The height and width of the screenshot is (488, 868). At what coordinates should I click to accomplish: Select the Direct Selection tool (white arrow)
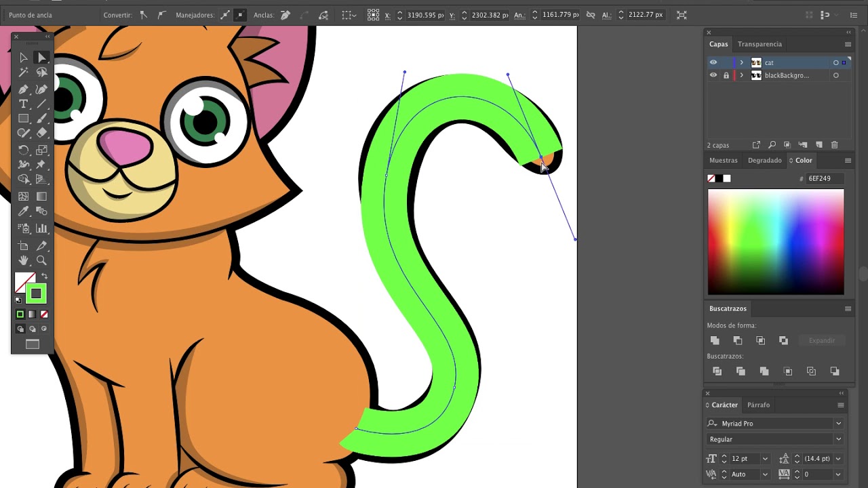[41, 58]
